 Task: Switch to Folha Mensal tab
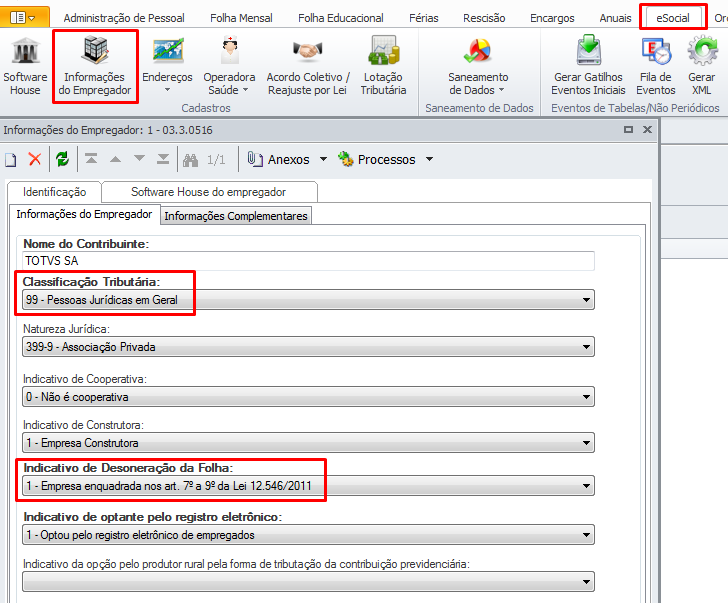click(241, 18)
